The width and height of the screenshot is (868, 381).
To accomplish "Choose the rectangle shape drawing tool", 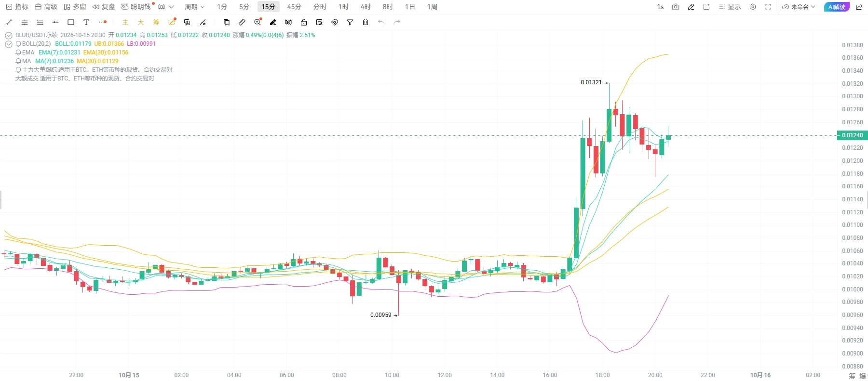I will point(71,22).
